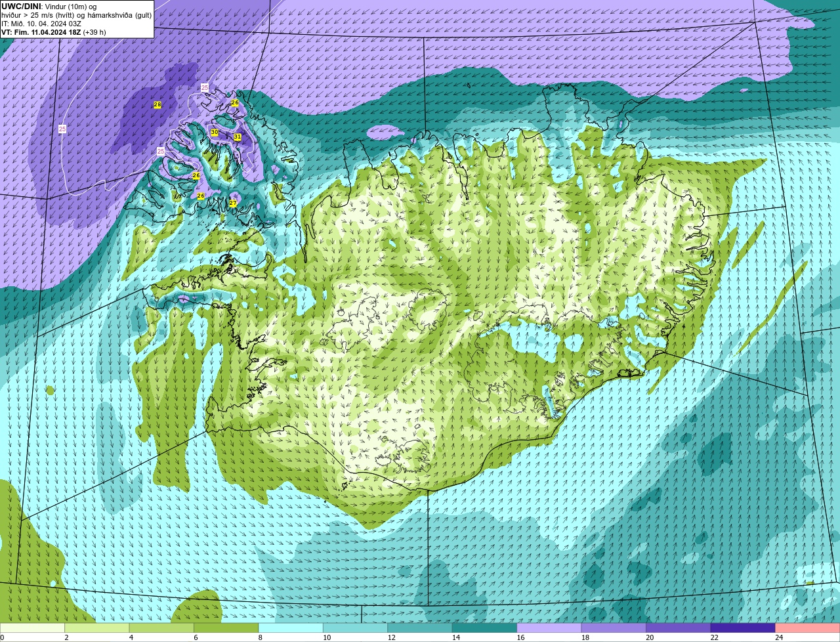Image resolution: width=840 pixels, height=642 pixels.
Task: Click the yellow gust marker labeled 30
Action: coord(215,133)
